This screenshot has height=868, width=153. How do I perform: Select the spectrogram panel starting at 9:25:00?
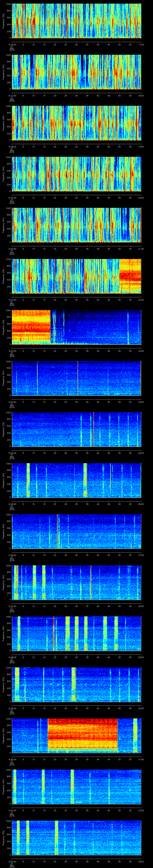(x=76, y=480)
